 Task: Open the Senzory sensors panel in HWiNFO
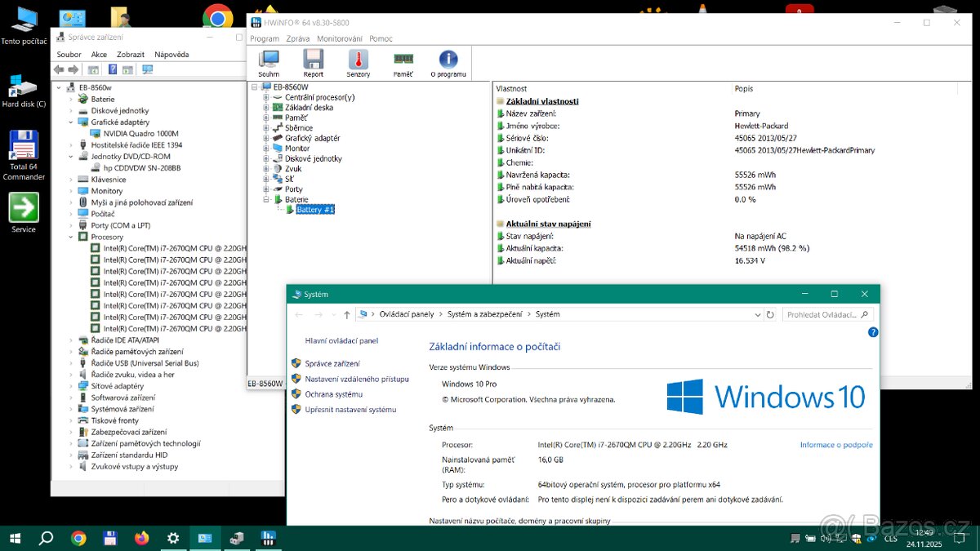point(359,62)
